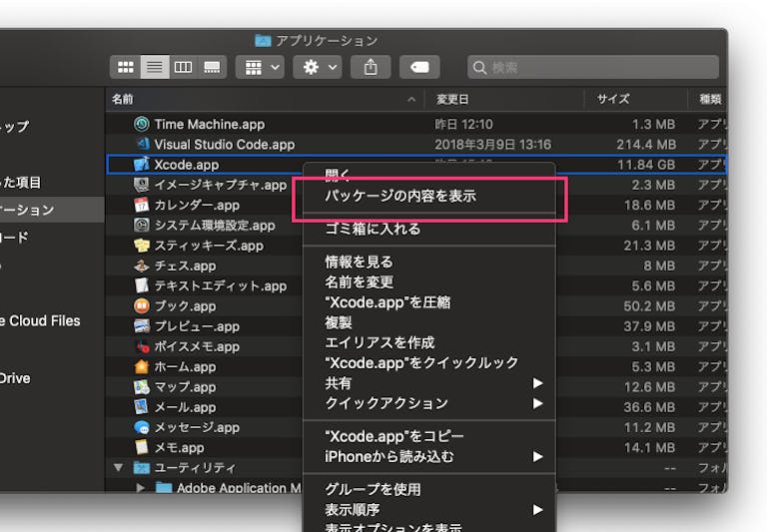Select the Drive sidebar item
This screenshot has height=532, width=767.
pos(15,378)
